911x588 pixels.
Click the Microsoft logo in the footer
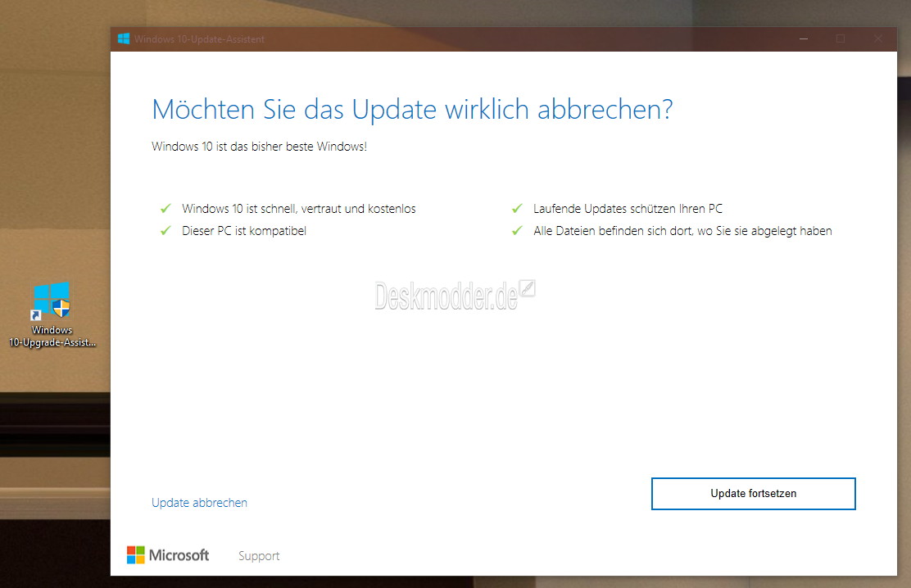(x=168, y=555)
